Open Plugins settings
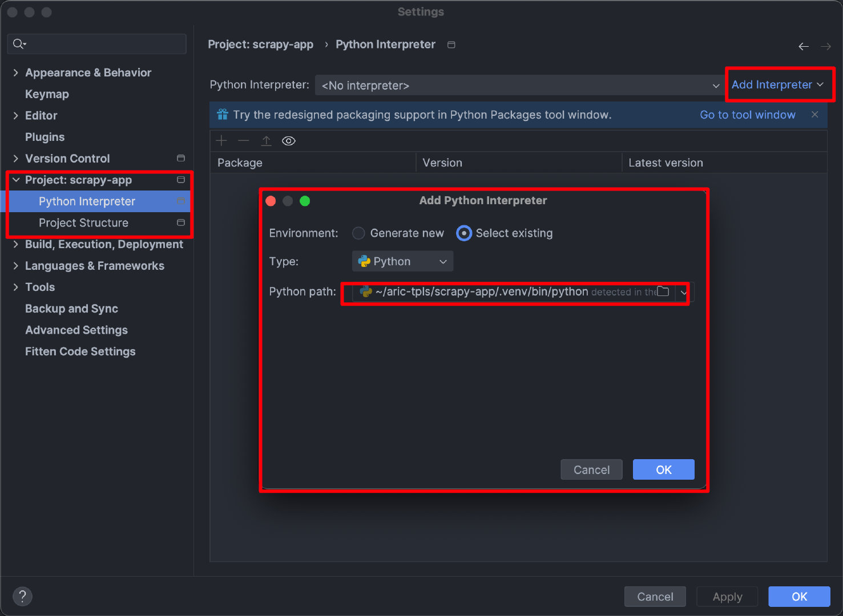Image resolution: width=843 pixels, height=616 pixels. [x=45, y=137]
